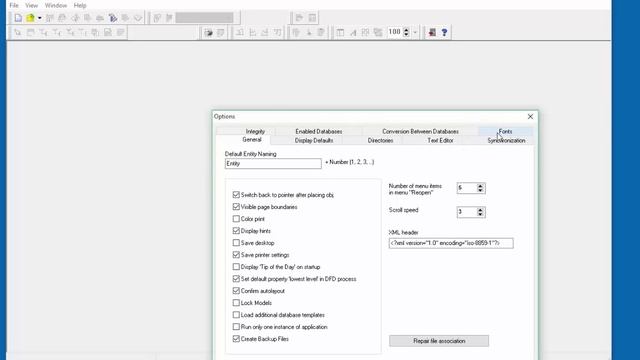Open the View menu

tap(31, 5)
